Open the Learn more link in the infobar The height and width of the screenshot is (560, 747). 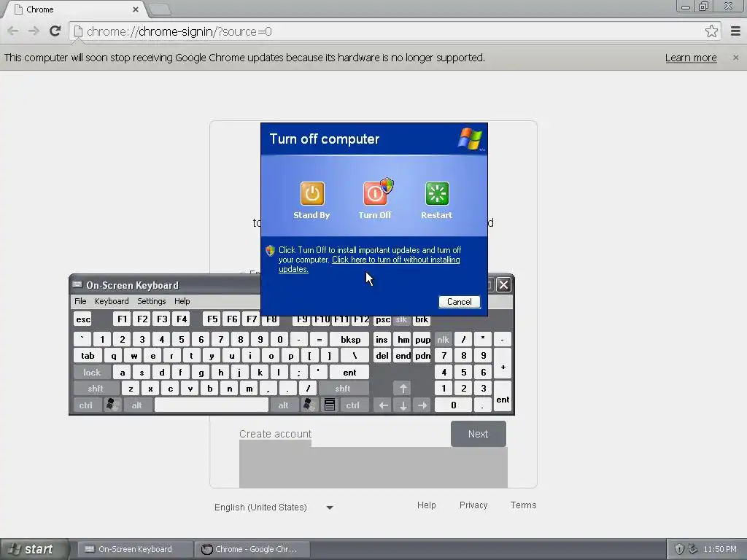[691, 58]
